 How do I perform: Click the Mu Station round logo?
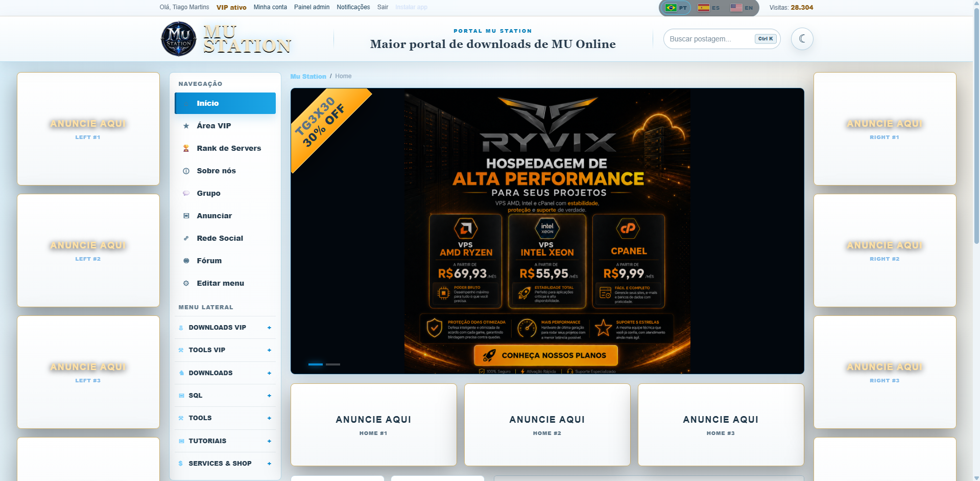[x=179, y=39]
